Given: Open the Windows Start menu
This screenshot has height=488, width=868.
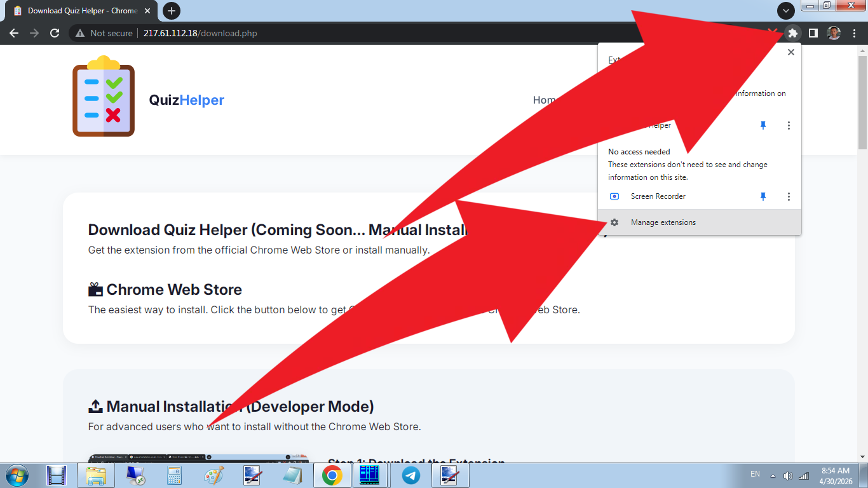Looking at the screenshot, I should (x=17, y=475).
